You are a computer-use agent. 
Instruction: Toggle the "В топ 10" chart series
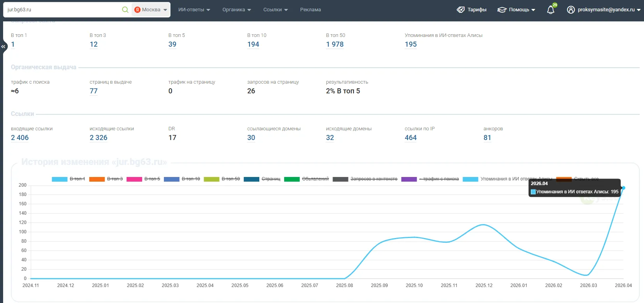pyautogui.click(x=182, y=179)
